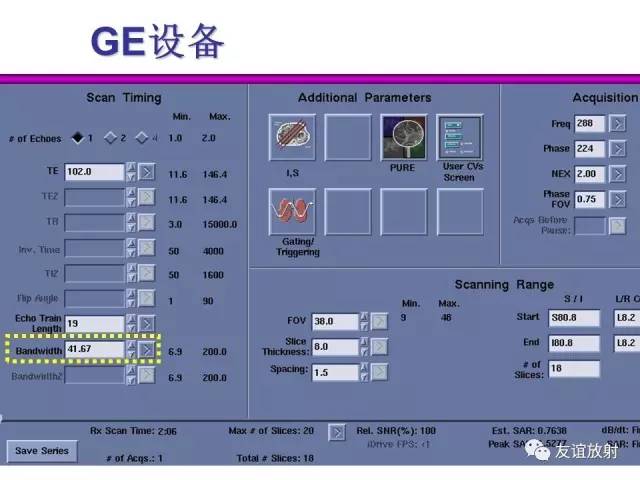Click the L/R Start field L8.2
The height and width of the screenshot is (480, 640).
(627, 318)
